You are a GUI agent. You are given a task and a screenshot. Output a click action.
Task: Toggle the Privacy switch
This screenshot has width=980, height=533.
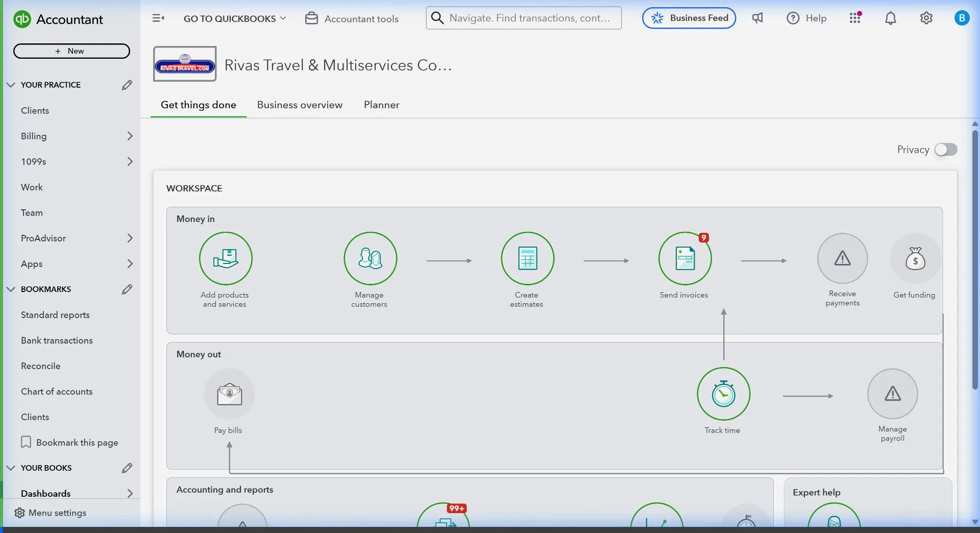tap(945, 150)
